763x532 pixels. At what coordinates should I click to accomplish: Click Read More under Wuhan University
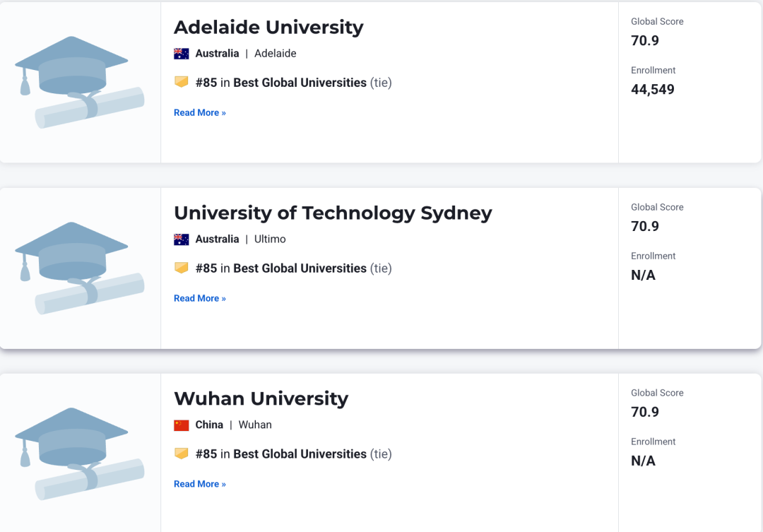coord(200,484)
